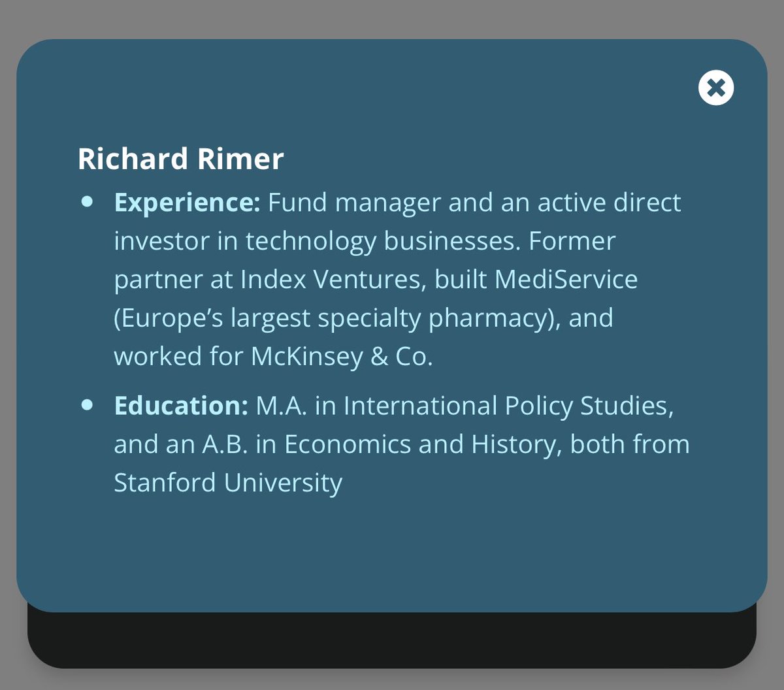The image size is (784, 690).
Task: Click the Stanford University text
Action: [227, 483]
